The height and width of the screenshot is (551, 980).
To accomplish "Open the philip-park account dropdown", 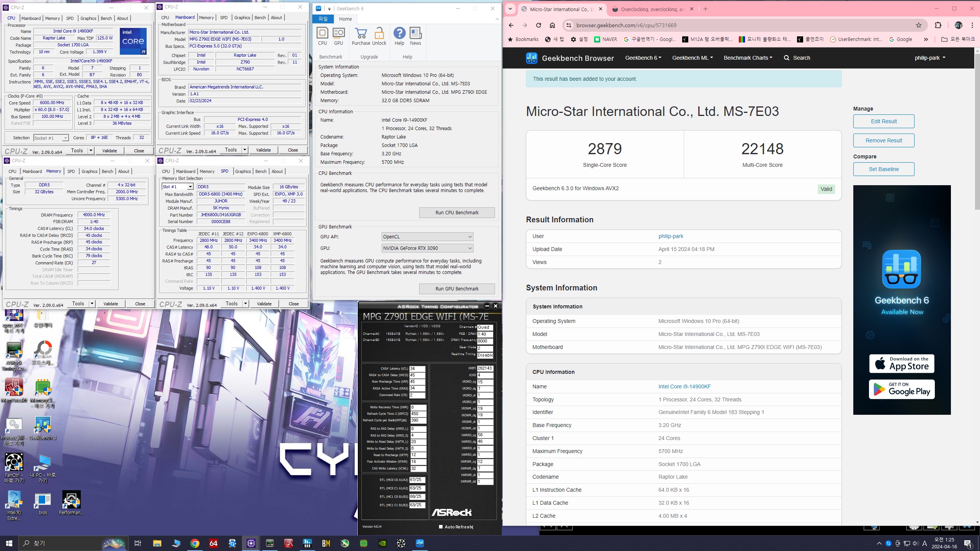I will (930, 58).
